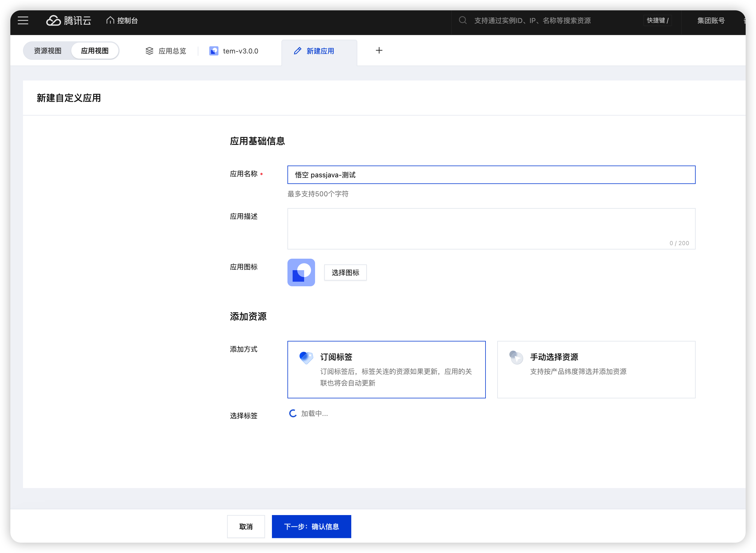
Task: Click the plus icon to add tab
Action: pyautogui.click(x=379, y=51)
